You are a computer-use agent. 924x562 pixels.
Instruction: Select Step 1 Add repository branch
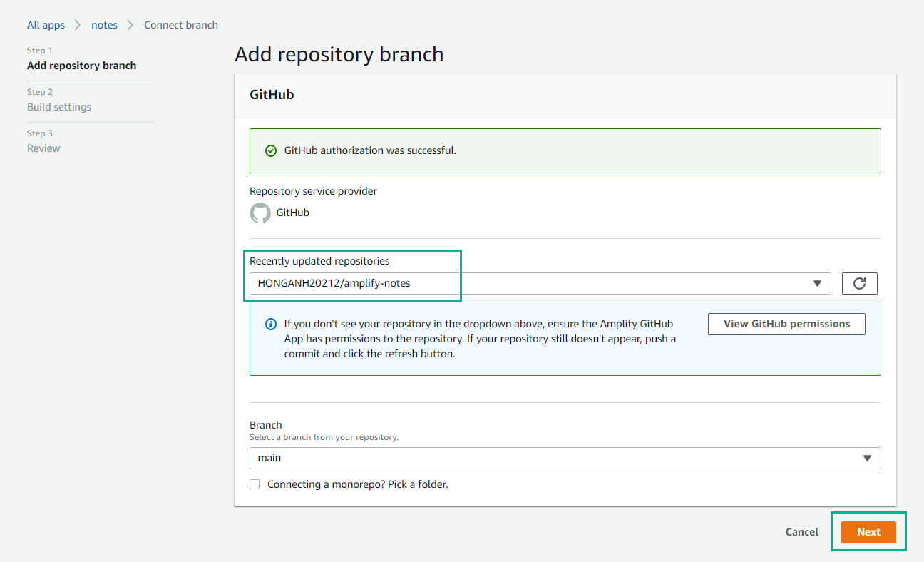[x=81, y=66]
